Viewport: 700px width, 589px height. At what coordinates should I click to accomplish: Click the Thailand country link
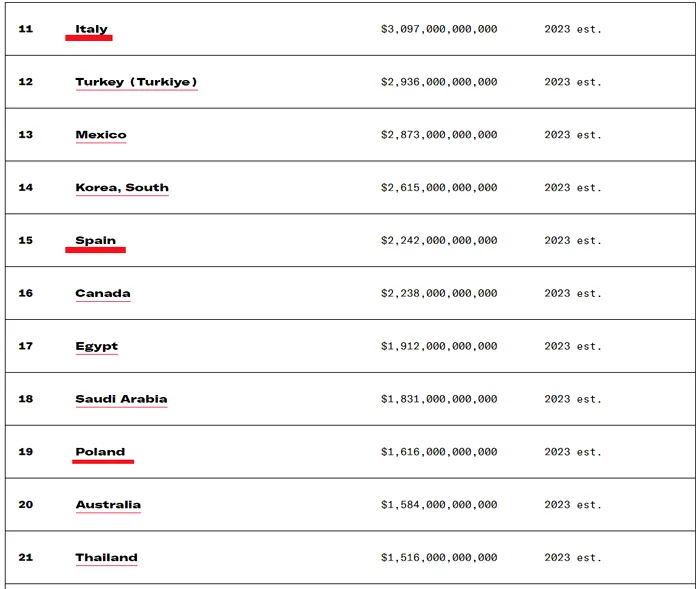tap(106, 558)
